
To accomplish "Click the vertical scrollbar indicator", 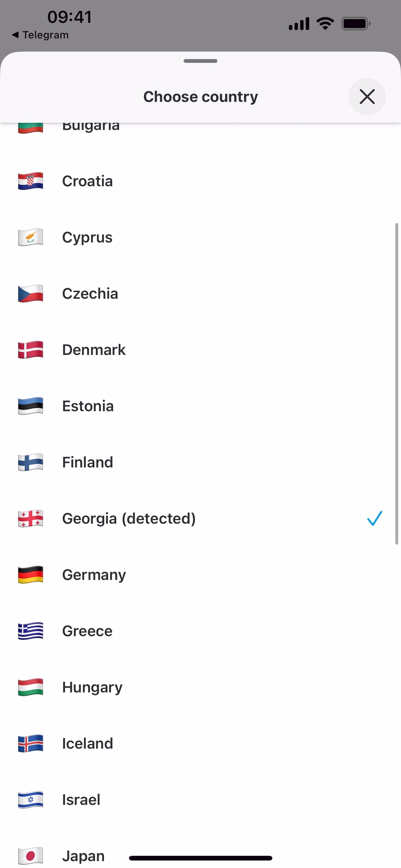I will click(396, 384).
